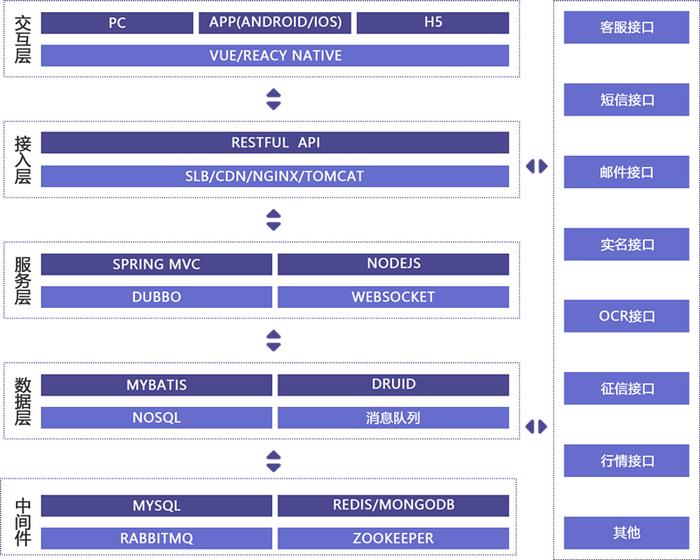The height and width of the screenshot is (560, 700).
Task: Click the SPRING MVC block
Action: click(156, 264)
